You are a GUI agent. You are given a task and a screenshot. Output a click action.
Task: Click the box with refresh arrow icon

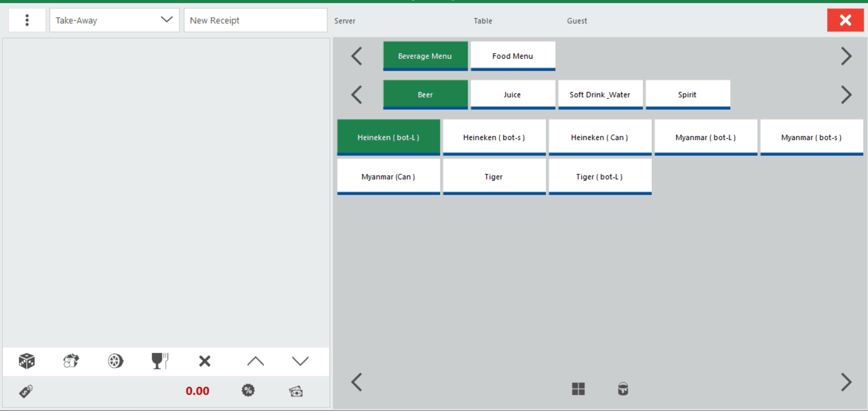click(x=71, y=361)
